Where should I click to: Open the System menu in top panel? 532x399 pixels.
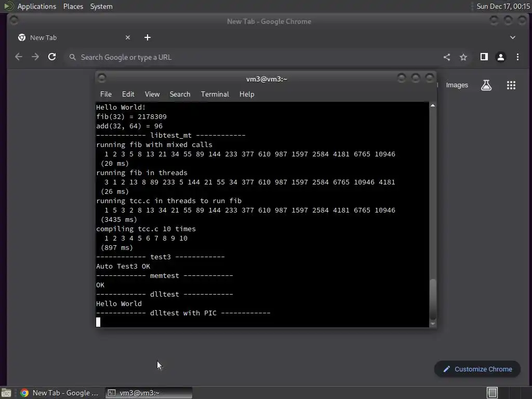click(101, 6)
